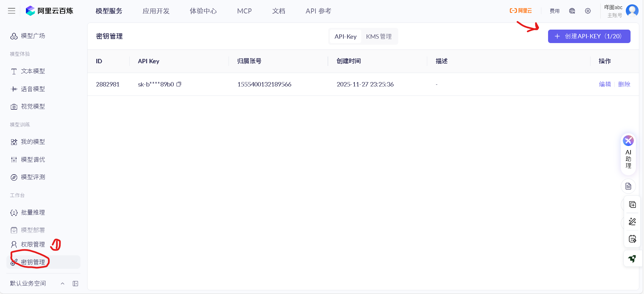Open 权限管理 in the sidebar
The image size is (644, 294).
coord(33,245)
